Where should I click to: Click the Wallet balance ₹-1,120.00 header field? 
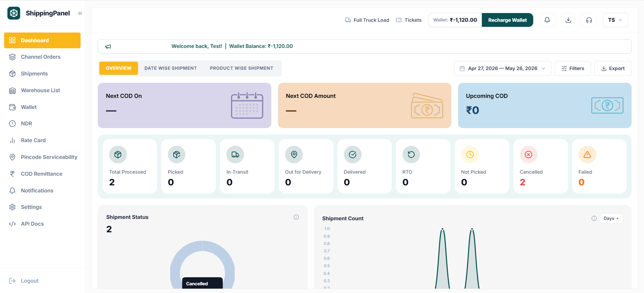click(x=455, y=20)
